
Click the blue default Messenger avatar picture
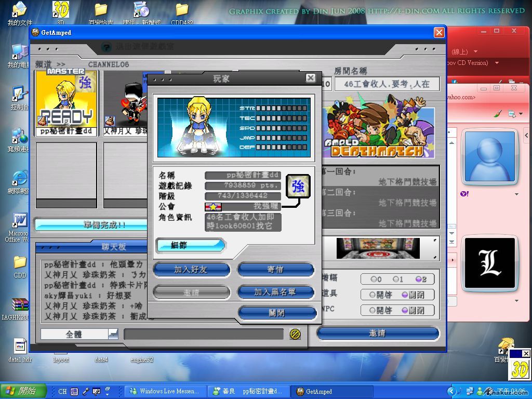[490, 157]
